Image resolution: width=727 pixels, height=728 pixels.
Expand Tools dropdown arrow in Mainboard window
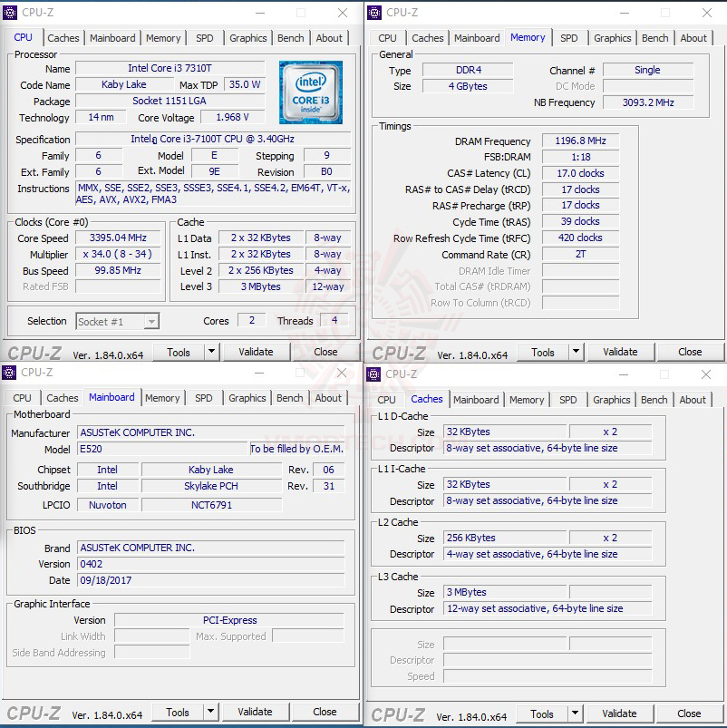click(x=210, y=712)
